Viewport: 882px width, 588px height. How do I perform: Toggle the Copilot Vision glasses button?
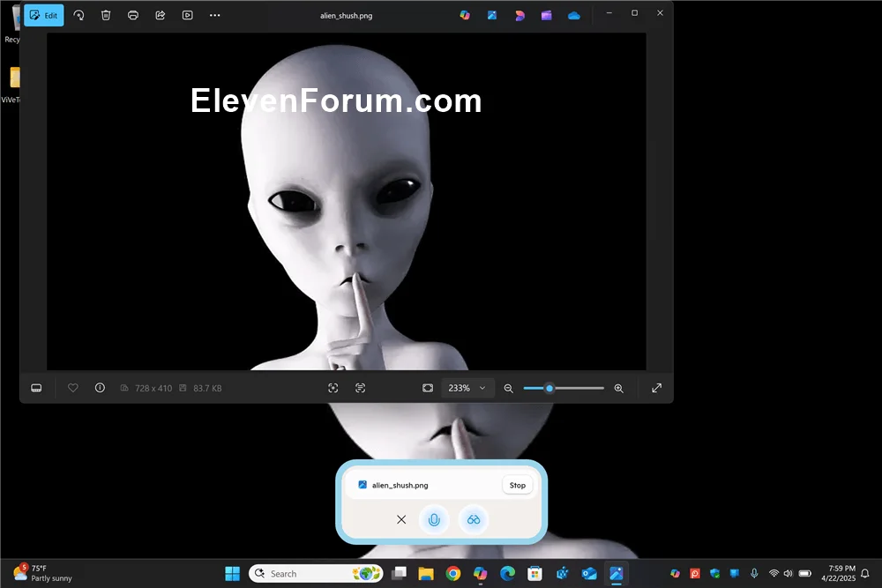coord(474,519)
